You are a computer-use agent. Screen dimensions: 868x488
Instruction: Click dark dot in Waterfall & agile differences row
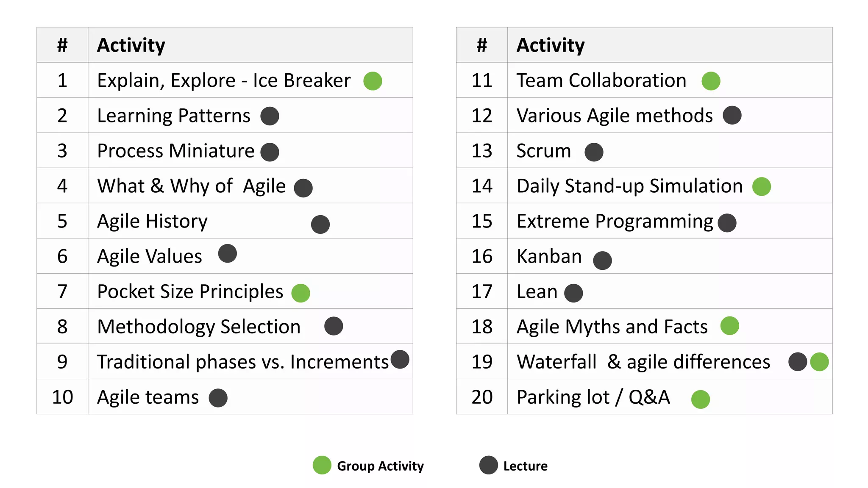tap(797, 362)
